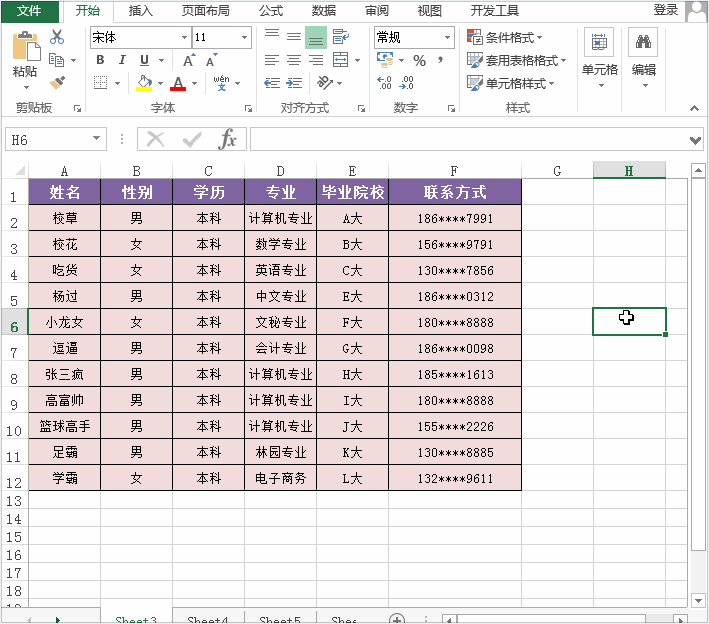
Task: Add a new sheet button
Action: point(397,619)
